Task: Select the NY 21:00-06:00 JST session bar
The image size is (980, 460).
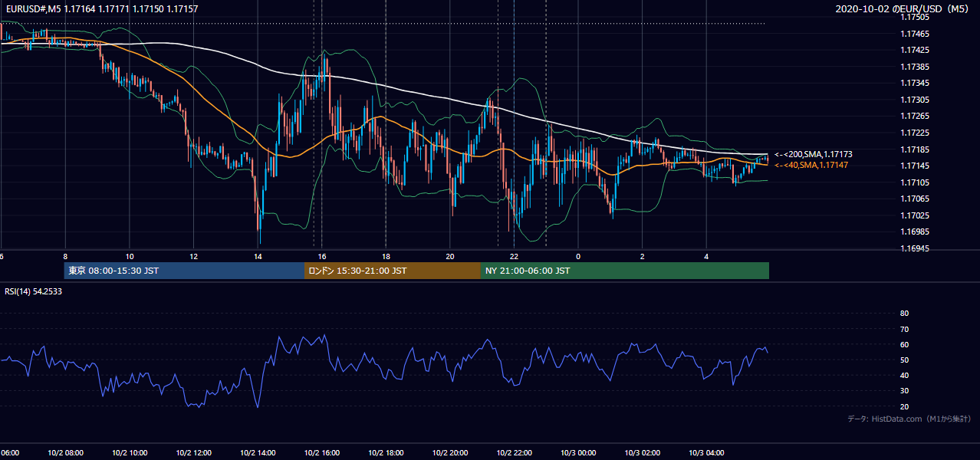Action: 625,271
